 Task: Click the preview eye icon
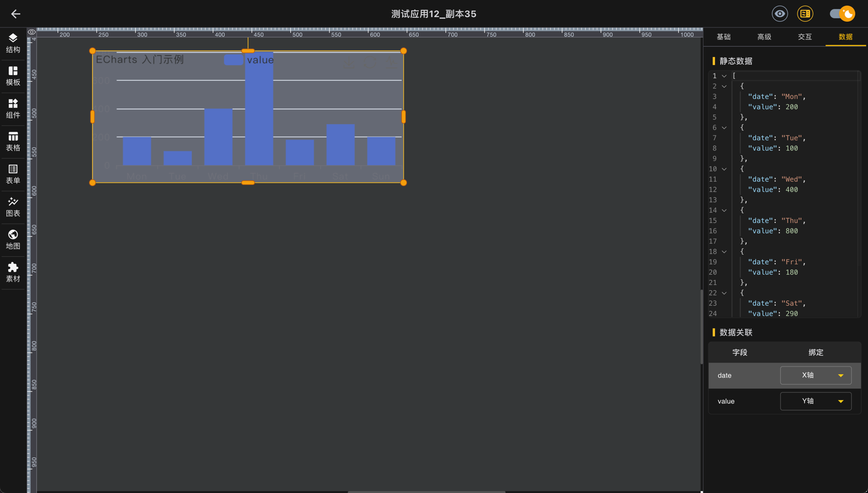click(x=779, y=14)
